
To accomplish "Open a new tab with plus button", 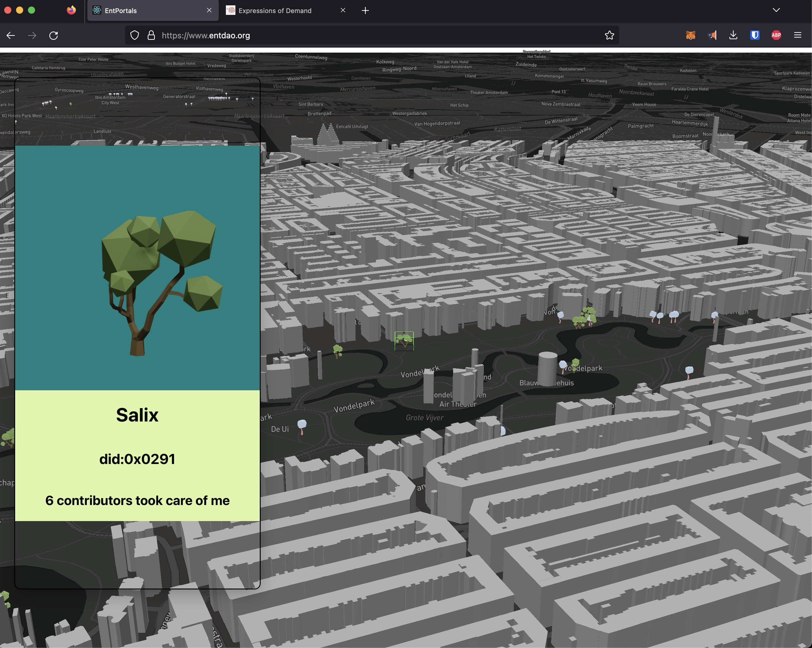I will pyautogui.click(x=365, y=10).
